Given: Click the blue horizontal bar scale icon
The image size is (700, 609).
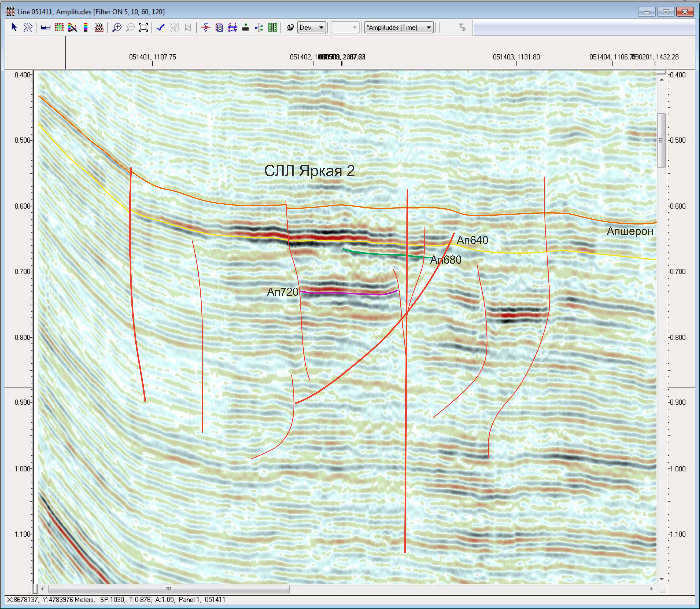Looking at the screenshot, I should pos(46,28).
